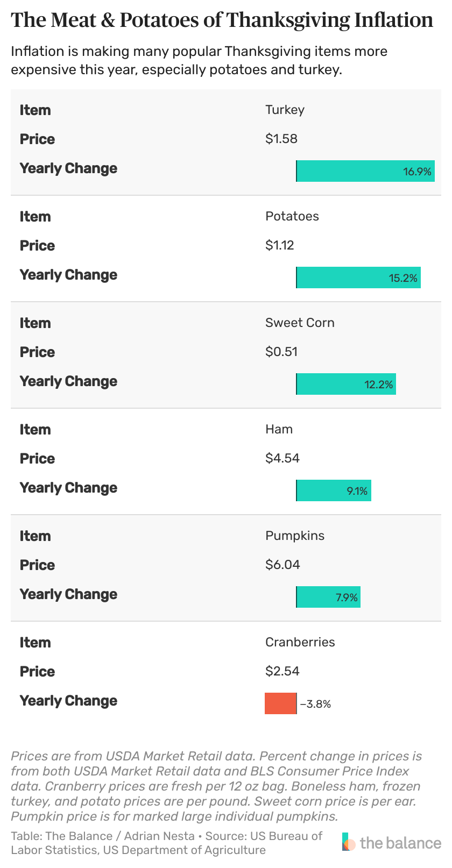Click the Ham 9.1% change bar

click(334, 490)
